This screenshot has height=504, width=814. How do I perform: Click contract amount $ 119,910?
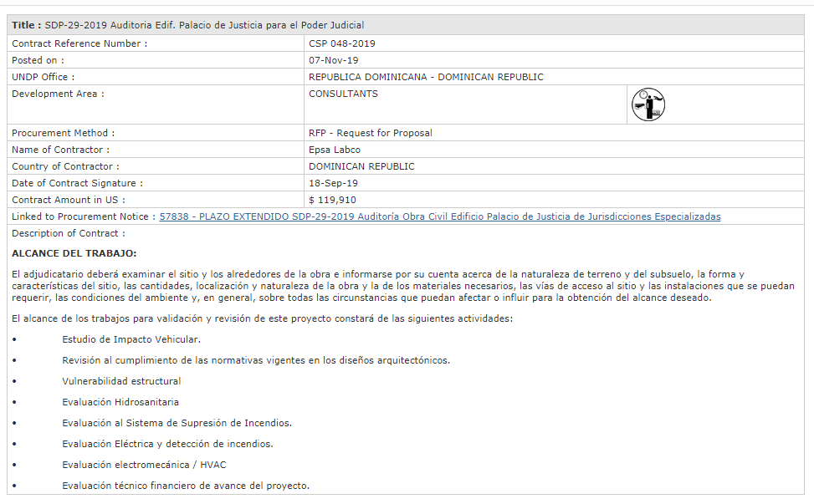point(332,200)
